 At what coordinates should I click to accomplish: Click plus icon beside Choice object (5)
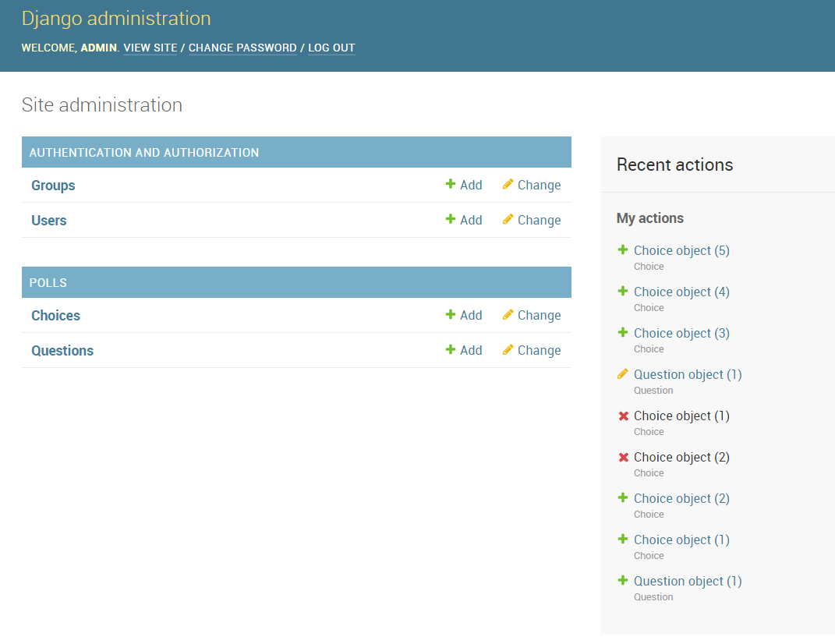[622, 249]
